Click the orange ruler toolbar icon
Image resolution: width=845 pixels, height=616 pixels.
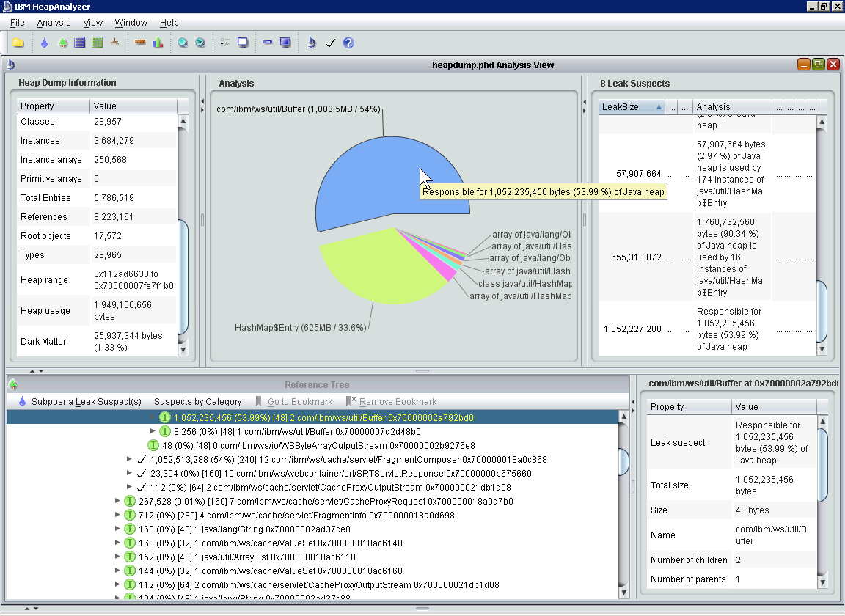tap(139, 42)
